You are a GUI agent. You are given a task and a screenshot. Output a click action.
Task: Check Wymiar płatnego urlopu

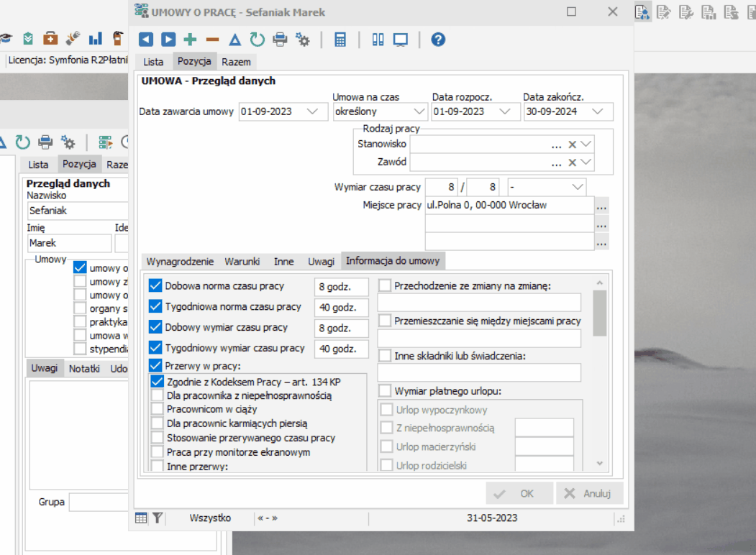coord(384,390)
